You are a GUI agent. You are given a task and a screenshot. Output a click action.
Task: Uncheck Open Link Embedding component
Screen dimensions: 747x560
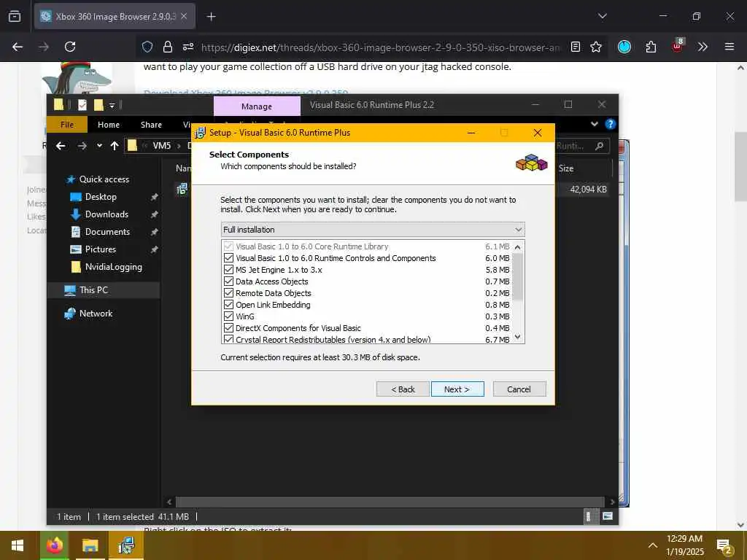click(x=228, y=305)
